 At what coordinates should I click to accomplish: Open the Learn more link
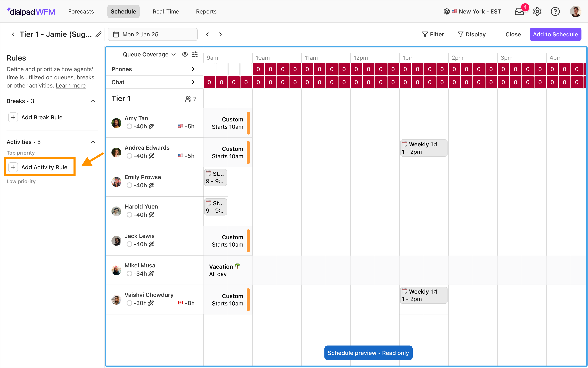pyautogui.click(x=71, y=86)
